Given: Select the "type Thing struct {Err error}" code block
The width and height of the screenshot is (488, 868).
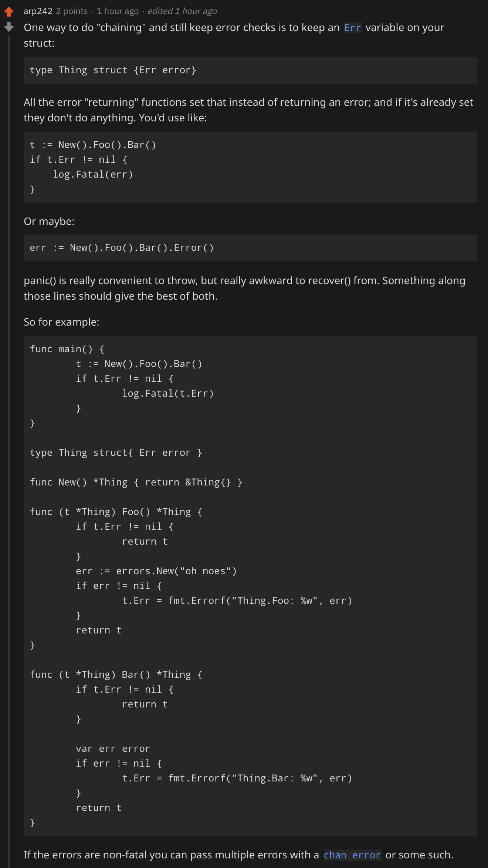Looking at the screenshot, I should [113, 70].
